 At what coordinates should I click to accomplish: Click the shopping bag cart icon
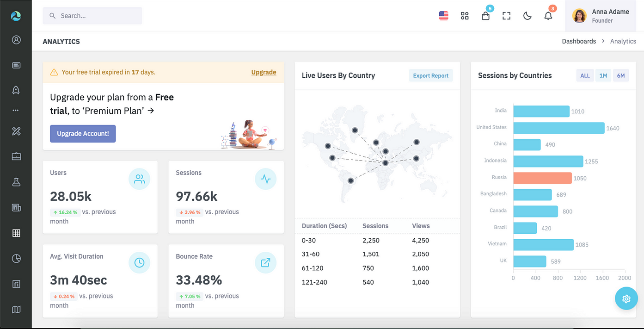pyautogui.click(x=485, y=16)
